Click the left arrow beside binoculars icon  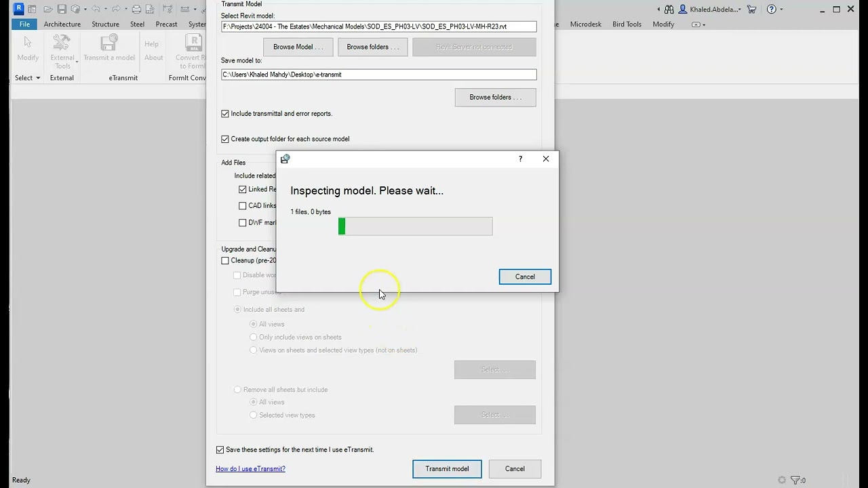tap(658, 9)
